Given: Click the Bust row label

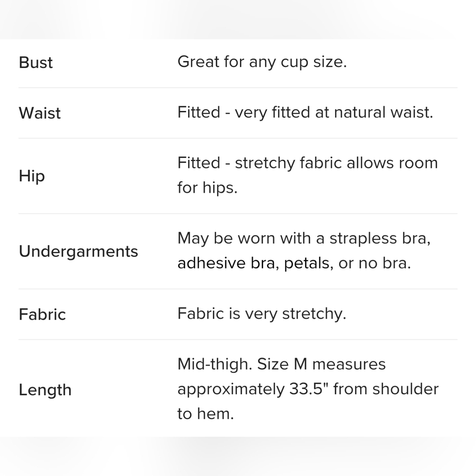Looking at the screenshot, I should pos(36,63).
